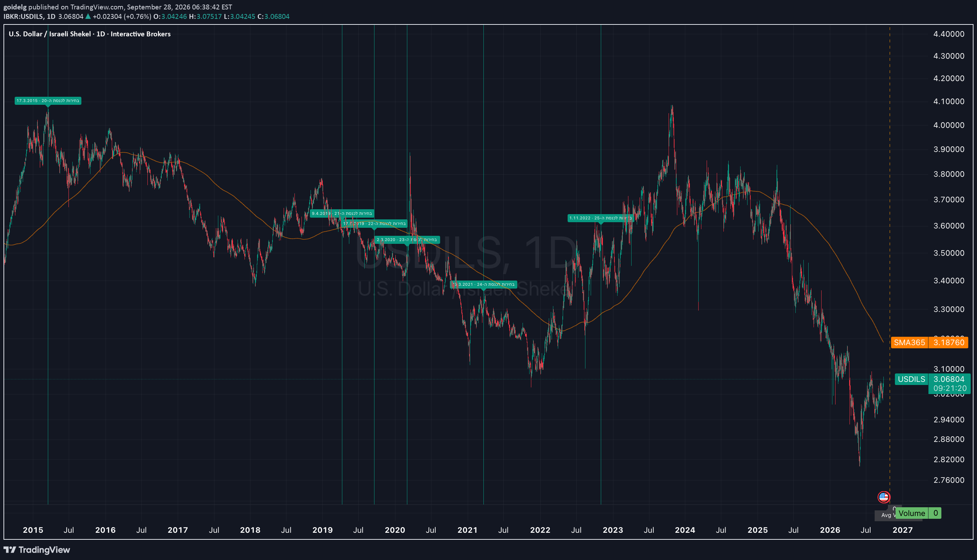Click the 2018 label on time axis
Viewport: 977px width, 560px height.
coord(250,530)
